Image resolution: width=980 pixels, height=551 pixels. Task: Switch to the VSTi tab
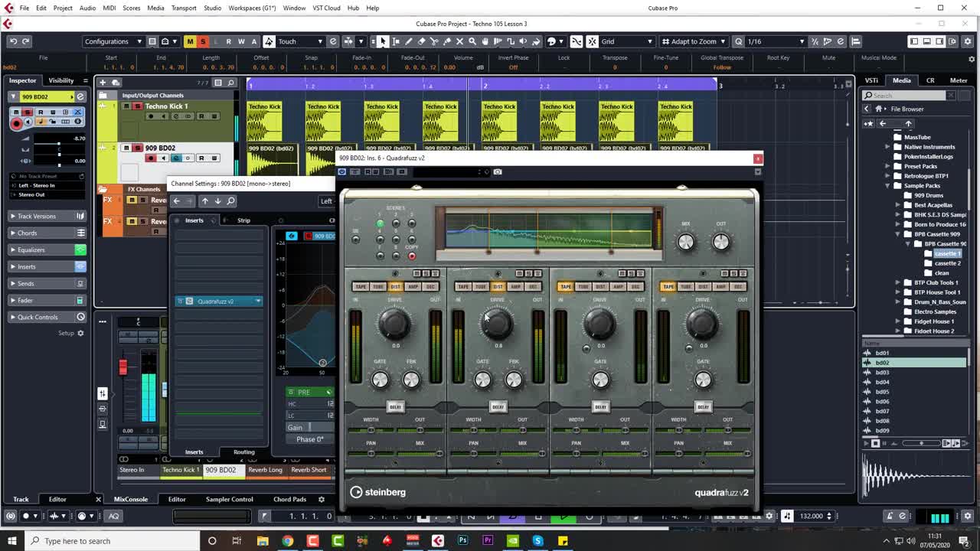click(x=871, y=80)
